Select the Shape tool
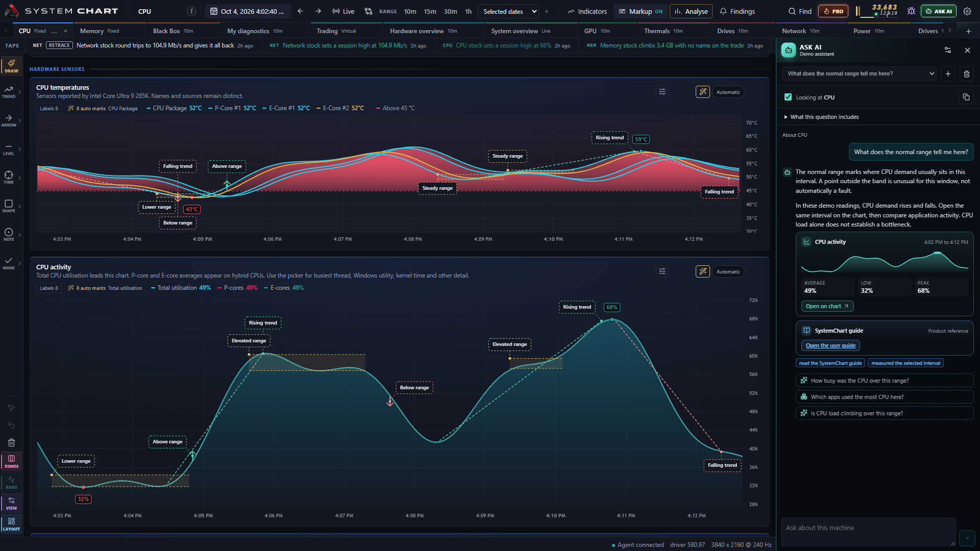The height and width of the screenshot is (551, 980). (x=9, y=206)
